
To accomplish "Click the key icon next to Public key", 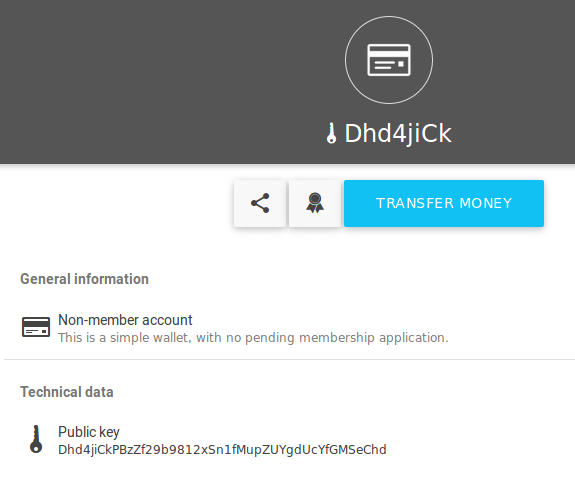I will pyautogui.click(x=36, y=439).
